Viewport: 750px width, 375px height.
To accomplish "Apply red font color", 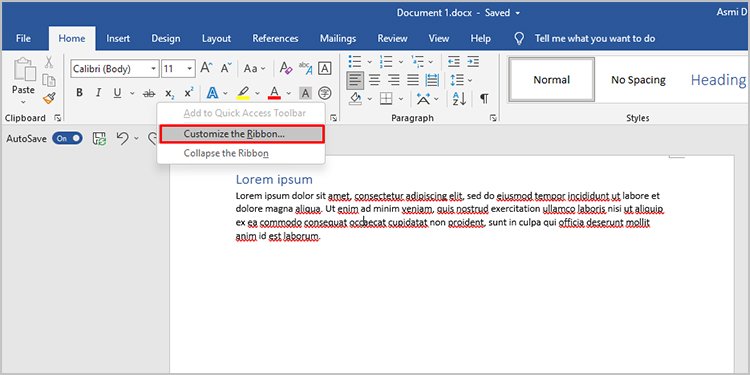I will 274,93.
